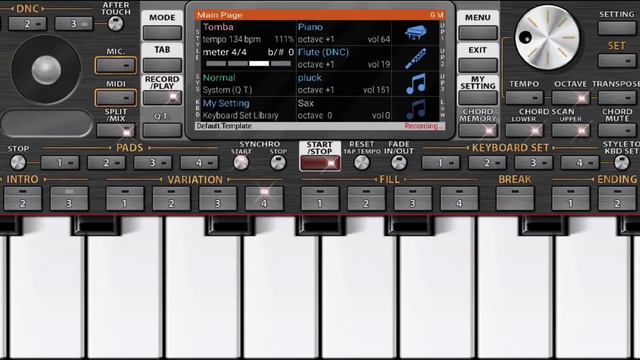Select Variation 3 button
Viewport: 640px width, 360px height.
[x=218, y=198]
